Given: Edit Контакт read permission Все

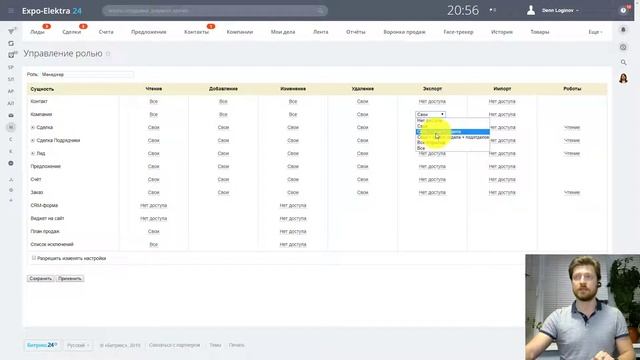Looking at the screenshot, I should point(153,102).
